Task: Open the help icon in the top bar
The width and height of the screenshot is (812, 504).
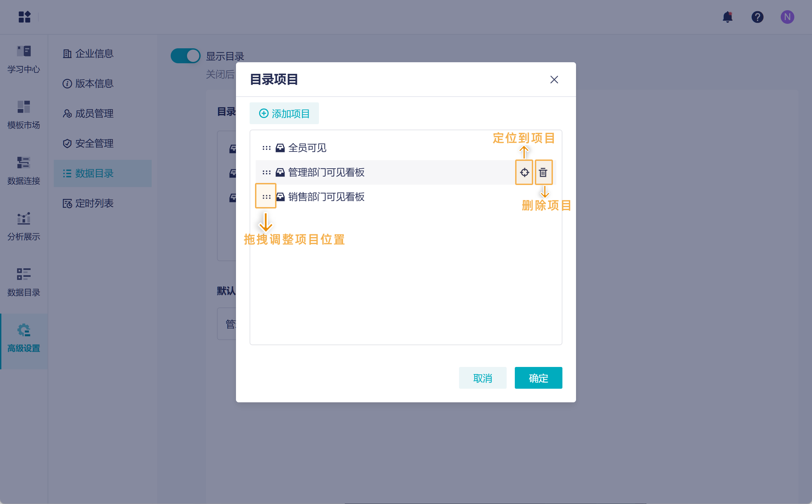Action: click(758, 17)
